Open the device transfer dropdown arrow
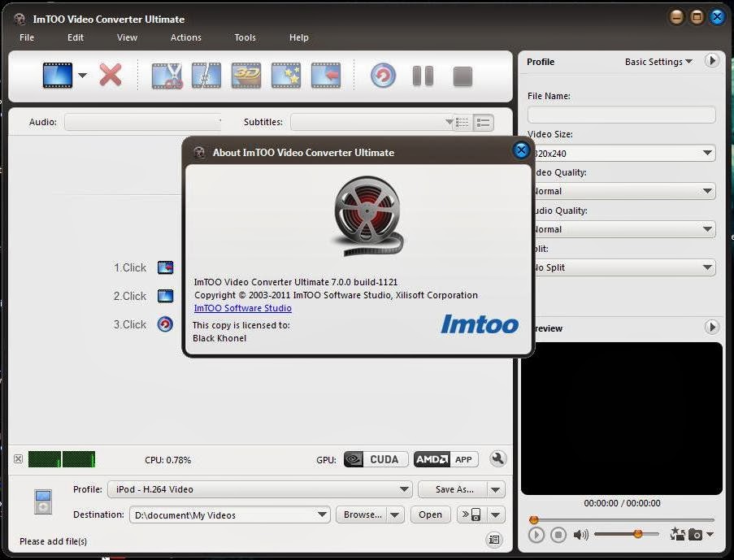 (496, 515)
